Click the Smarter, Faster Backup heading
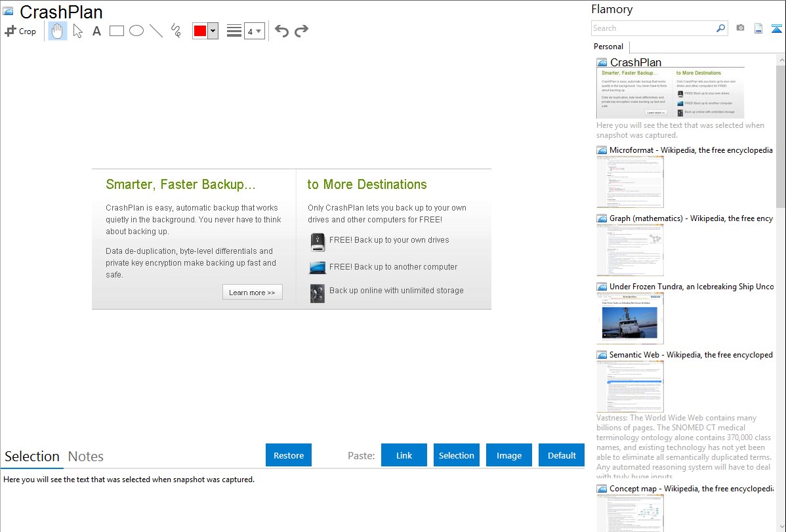 coord(180,184)
